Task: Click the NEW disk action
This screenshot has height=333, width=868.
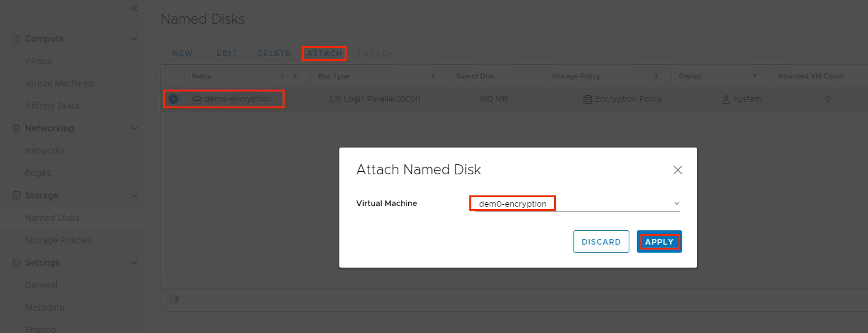Action: [182, 53]
